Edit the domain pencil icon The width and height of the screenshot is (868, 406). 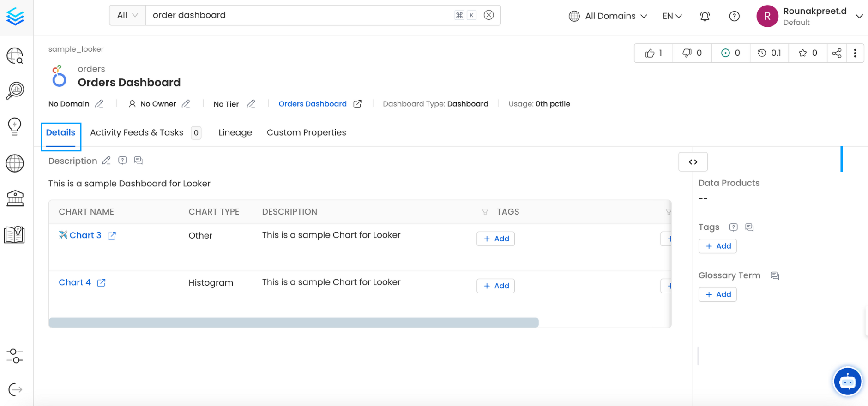(99, 104)
